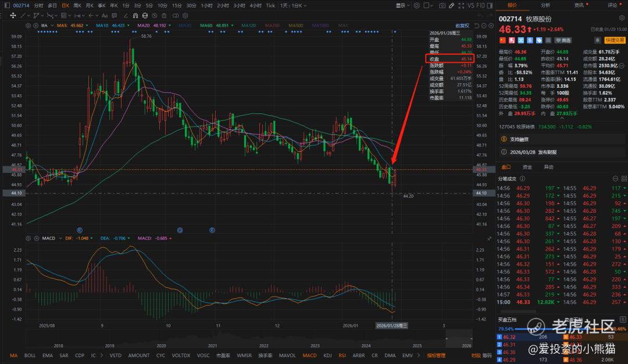Expand the MA indicator type dropdown

52,26
